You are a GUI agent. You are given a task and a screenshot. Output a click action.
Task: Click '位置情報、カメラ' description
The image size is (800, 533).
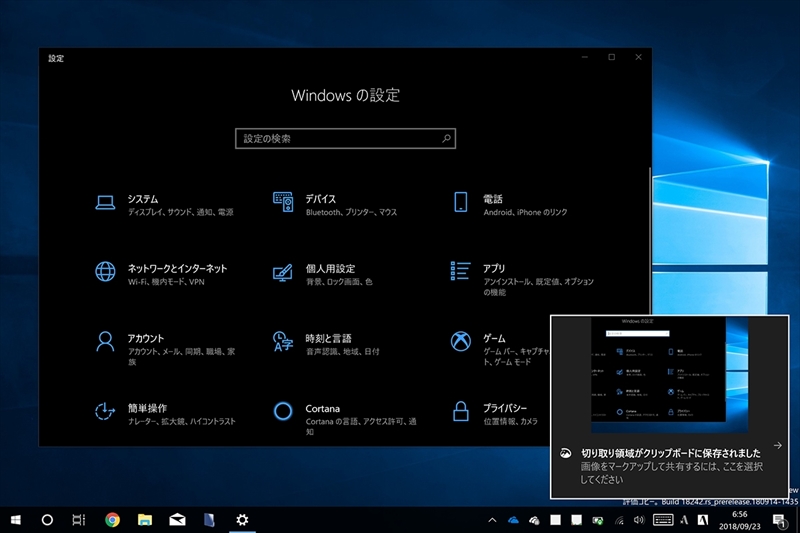pos(510,421)
